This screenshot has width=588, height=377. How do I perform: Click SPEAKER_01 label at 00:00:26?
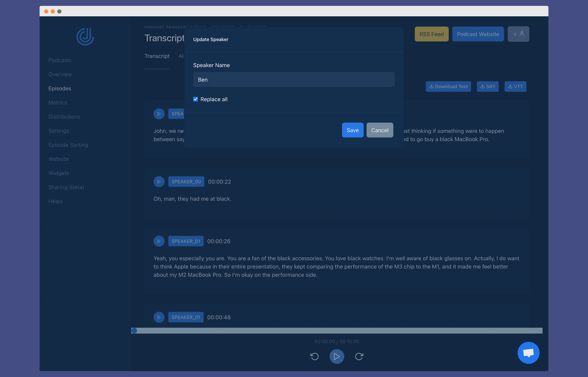[x=185, y=241]
